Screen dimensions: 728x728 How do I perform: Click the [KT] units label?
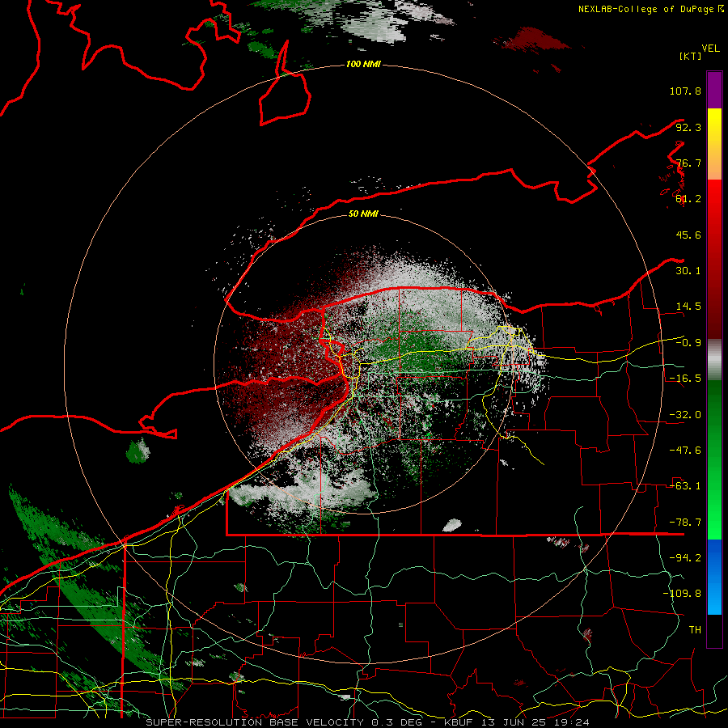coord(691,56)
